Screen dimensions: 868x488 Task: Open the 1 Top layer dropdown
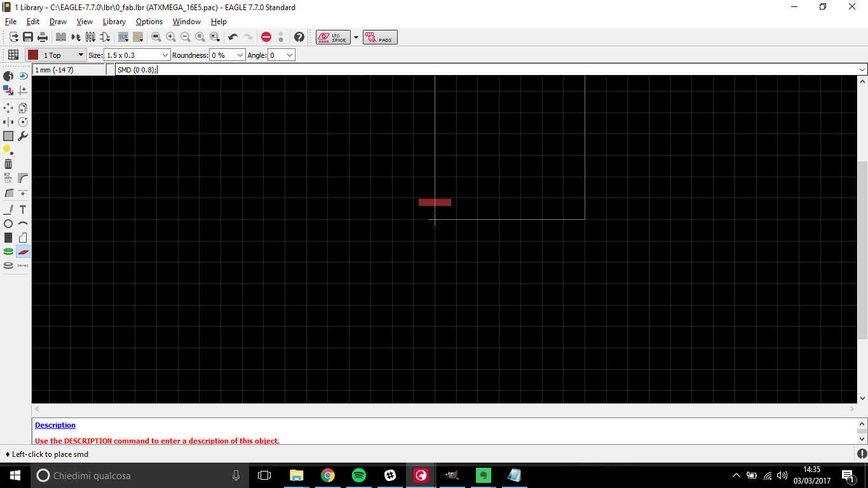coord(55,55)
